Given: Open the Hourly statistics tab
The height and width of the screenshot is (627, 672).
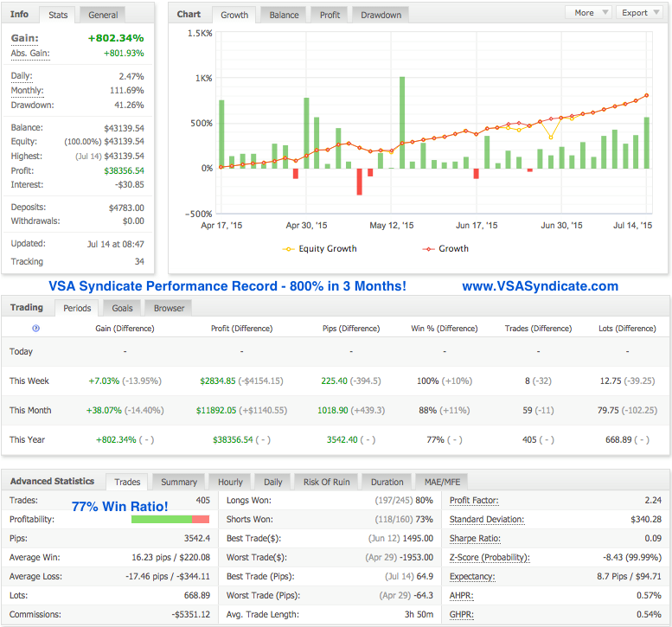Looking at the screenshot, I should coord(230,482).
